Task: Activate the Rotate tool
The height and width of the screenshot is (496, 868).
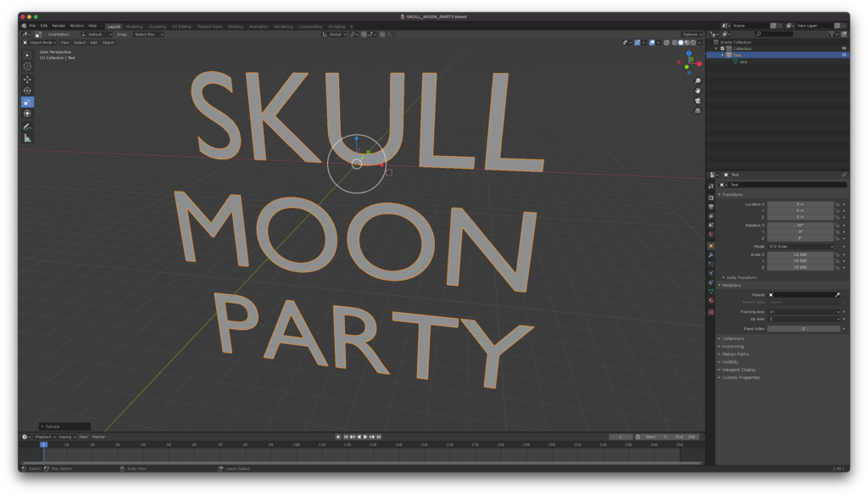Action: [x=27, y=91]
